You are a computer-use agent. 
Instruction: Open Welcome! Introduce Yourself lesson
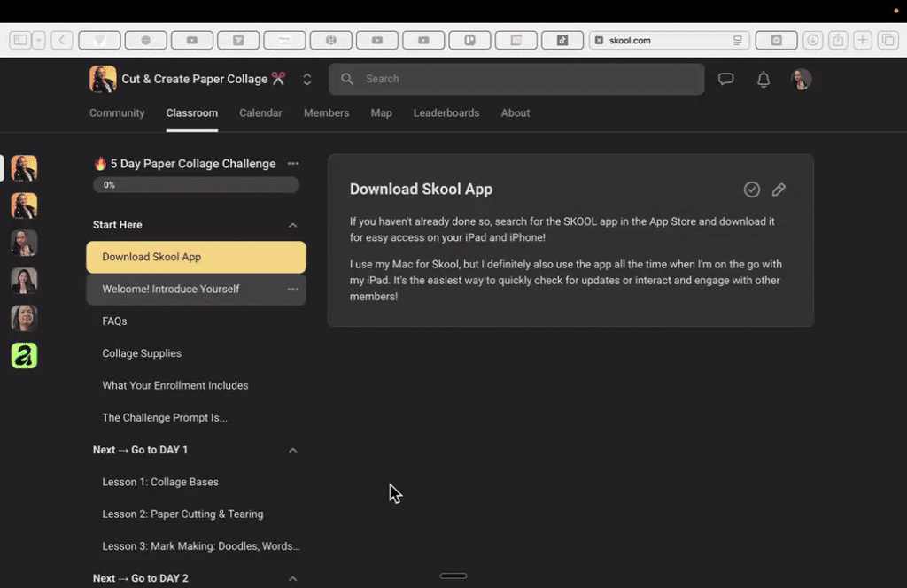point(196,289)
